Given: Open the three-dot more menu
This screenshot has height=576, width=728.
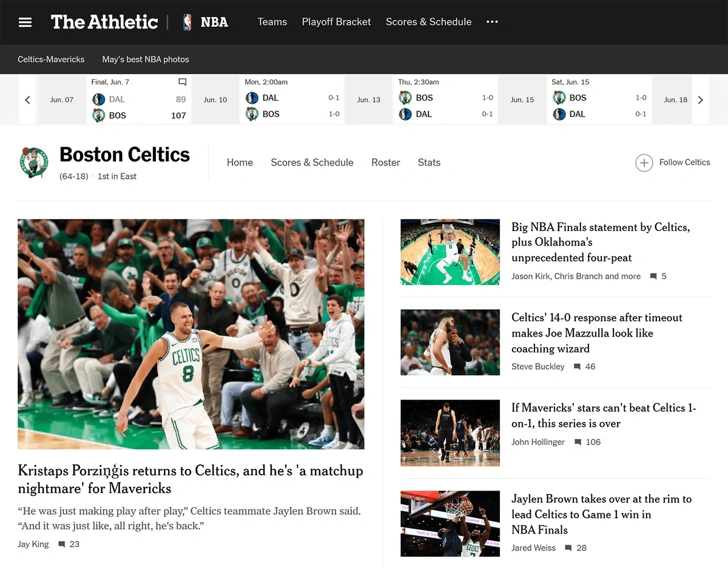Looking at the screenshot, I should (x=492, y=22).
